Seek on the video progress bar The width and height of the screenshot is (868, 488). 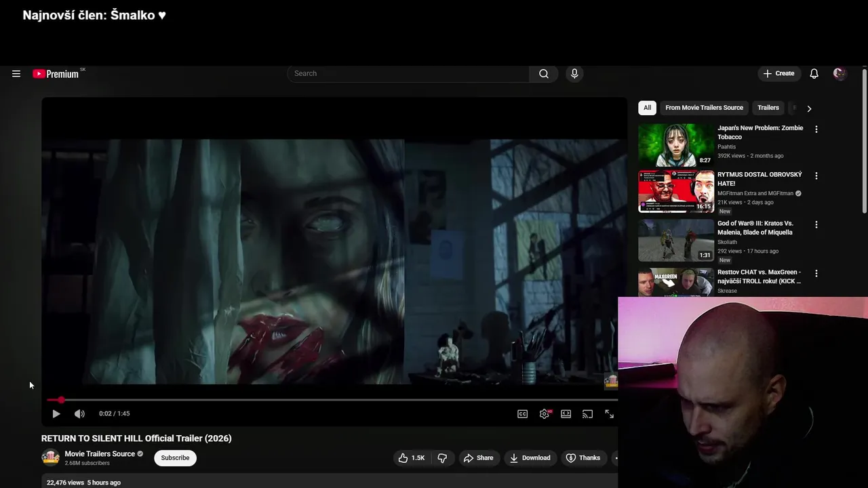click(x=332, y=400)
